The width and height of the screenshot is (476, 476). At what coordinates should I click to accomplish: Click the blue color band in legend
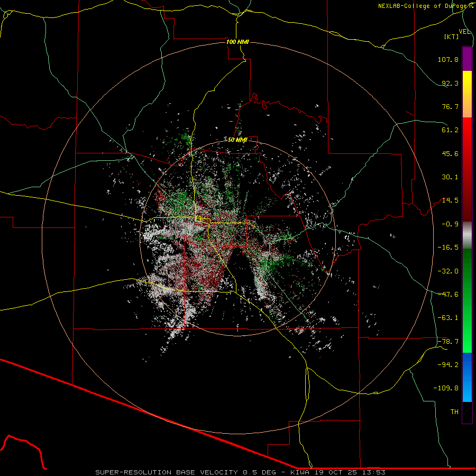(467, 377)
